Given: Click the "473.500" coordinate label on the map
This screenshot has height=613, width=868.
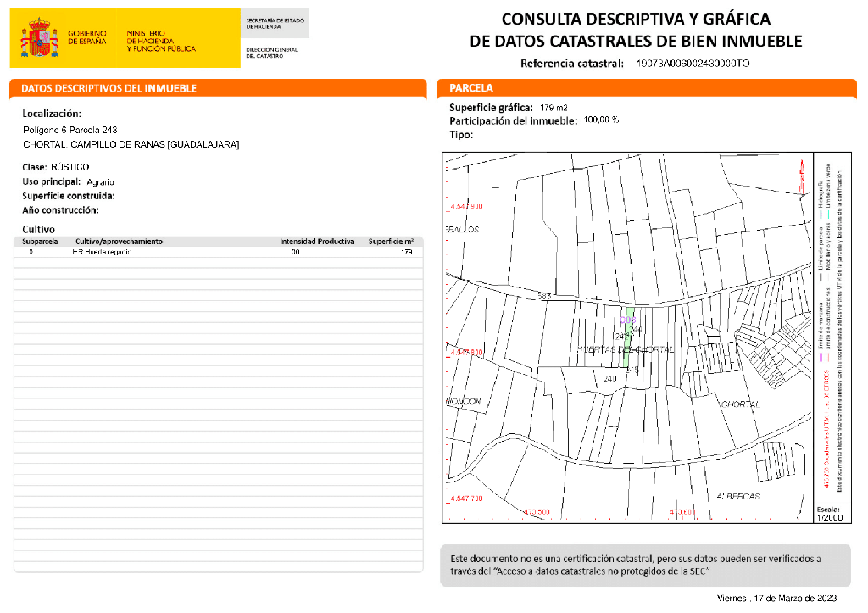Looking at the screenshot, I should pyautogui.click(x=537, y=511).
